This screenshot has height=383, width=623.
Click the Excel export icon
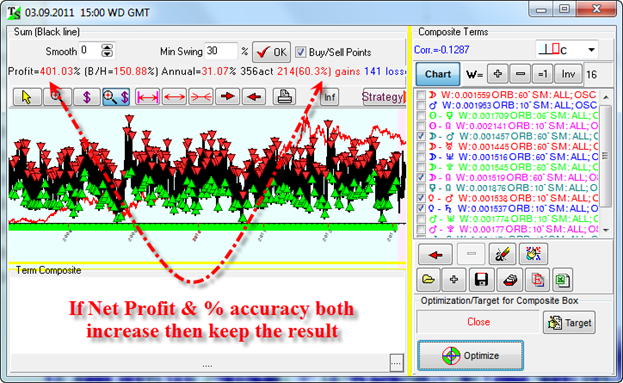coord(561,280)
